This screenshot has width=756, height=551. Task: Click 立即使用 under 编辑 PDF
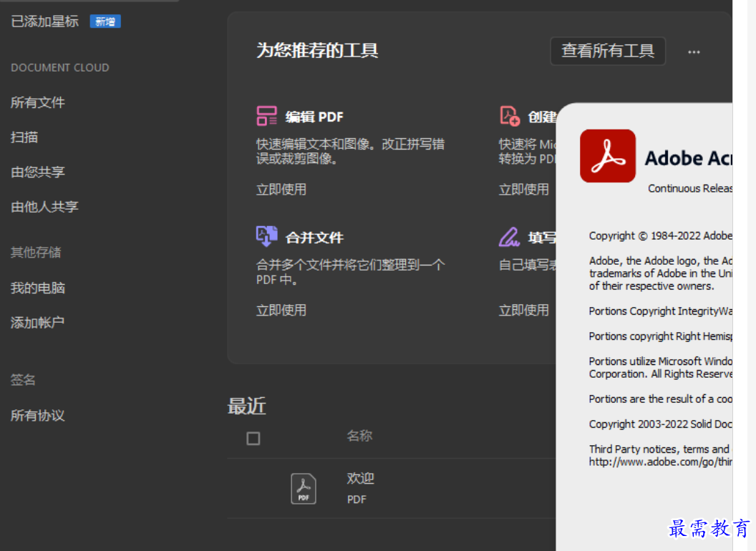(x=281, y=189)
